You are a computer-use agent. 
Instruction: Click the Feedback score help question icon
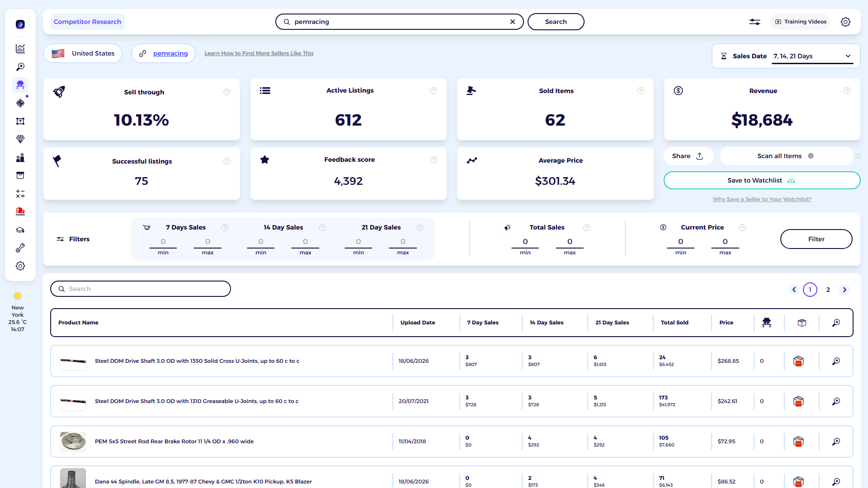point(434,160)
